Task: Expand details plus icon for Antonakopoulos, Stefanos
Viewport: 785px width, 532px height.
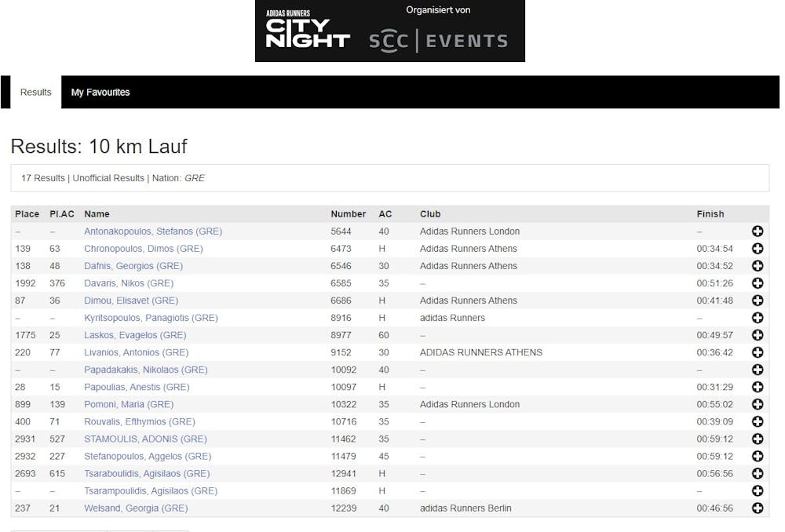Action: coord(758,231)
